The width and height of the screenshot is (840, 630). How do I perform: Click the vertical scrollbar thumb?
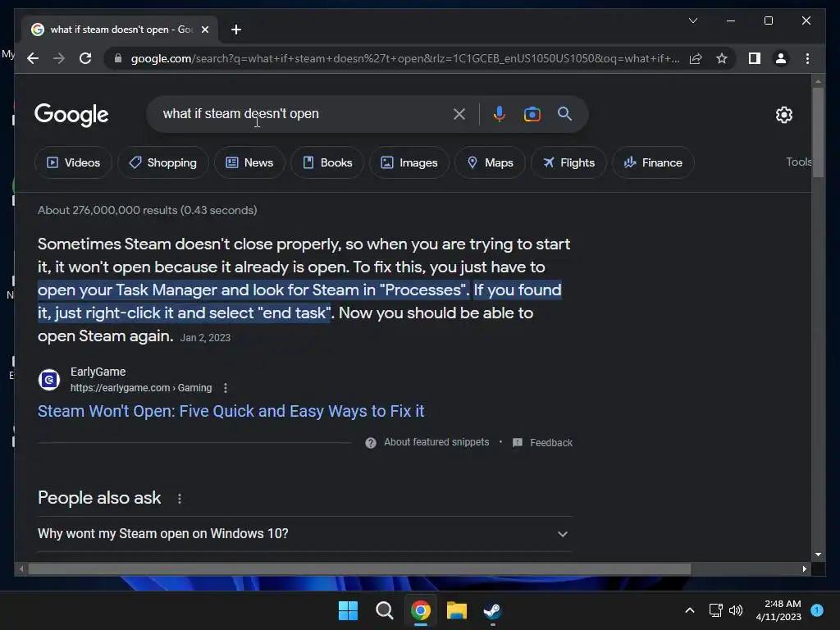click(x=818, y=132)
